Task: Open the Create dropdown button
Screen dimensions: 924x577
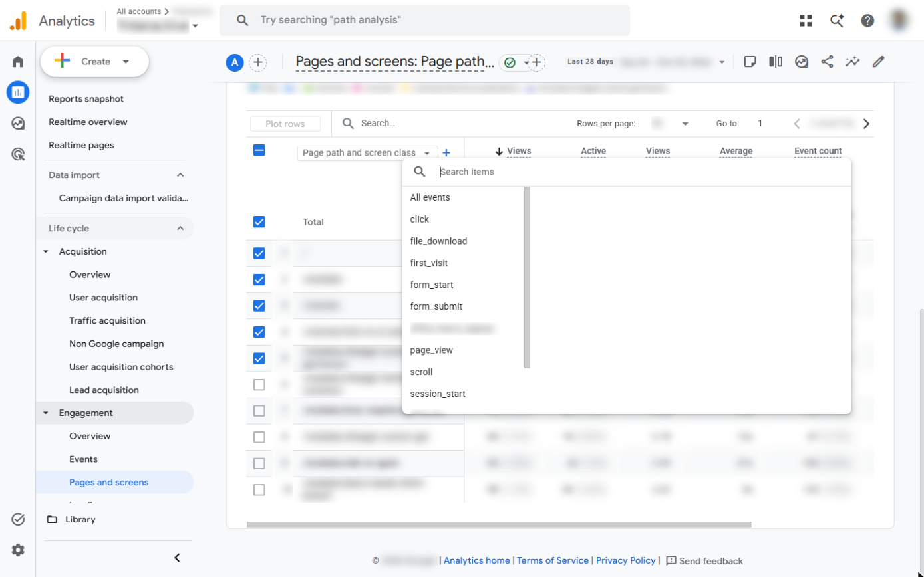Action: 94,62
